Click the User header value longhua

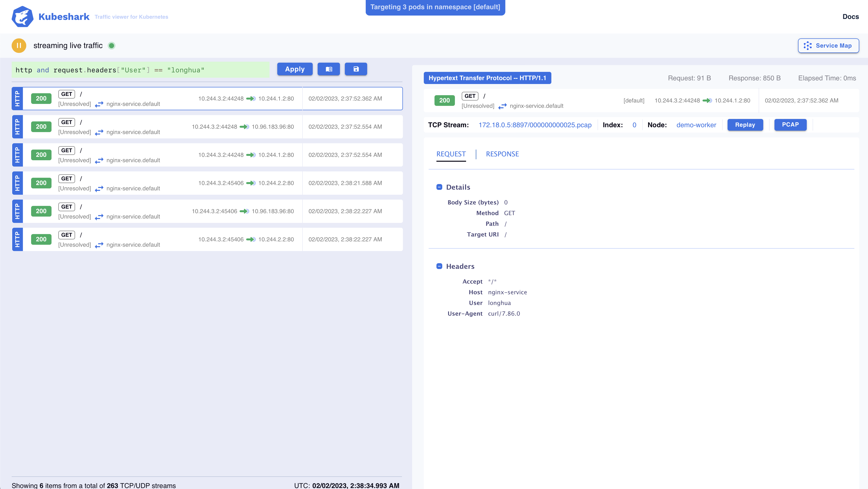(x=499, y=303)
